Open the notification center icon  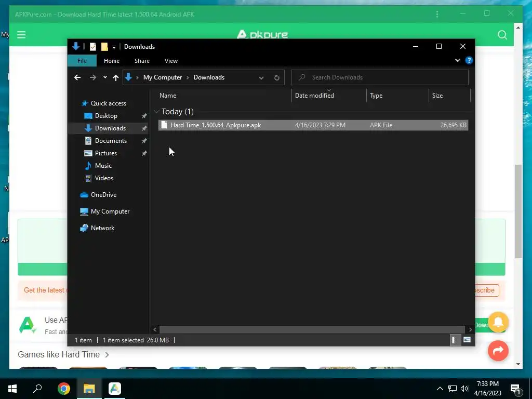click(x=516, y=389)
